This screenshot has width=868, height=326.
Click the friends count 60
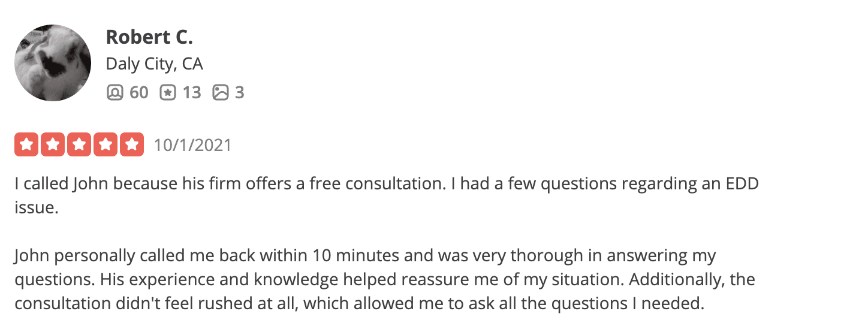click(138, 92)
